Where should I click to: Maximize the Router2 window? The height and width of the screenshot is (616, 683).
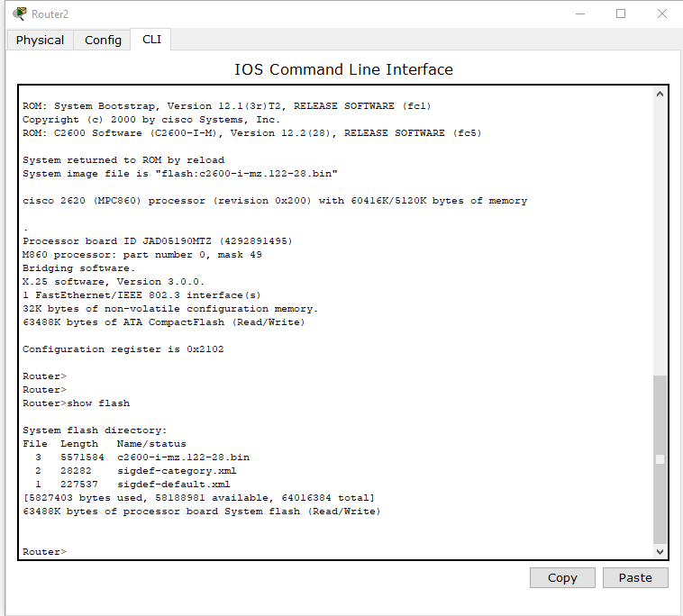point(621,14)
